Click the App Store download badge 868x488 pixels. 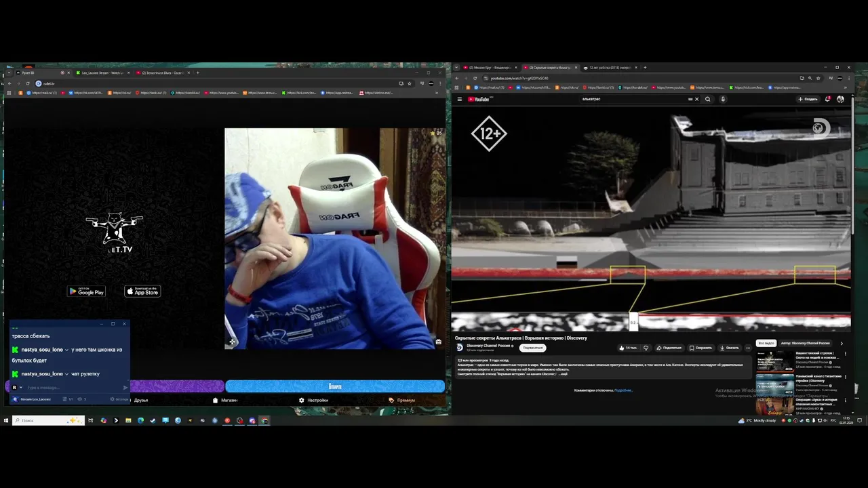click(142, 291)
